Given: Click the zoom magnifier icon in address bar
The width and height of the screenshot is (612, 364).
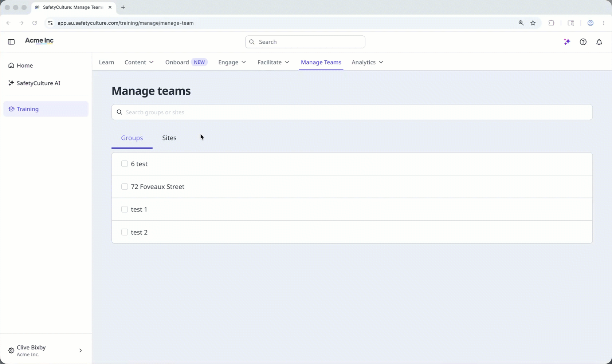Looking at the screenshot, I should 521,23.
